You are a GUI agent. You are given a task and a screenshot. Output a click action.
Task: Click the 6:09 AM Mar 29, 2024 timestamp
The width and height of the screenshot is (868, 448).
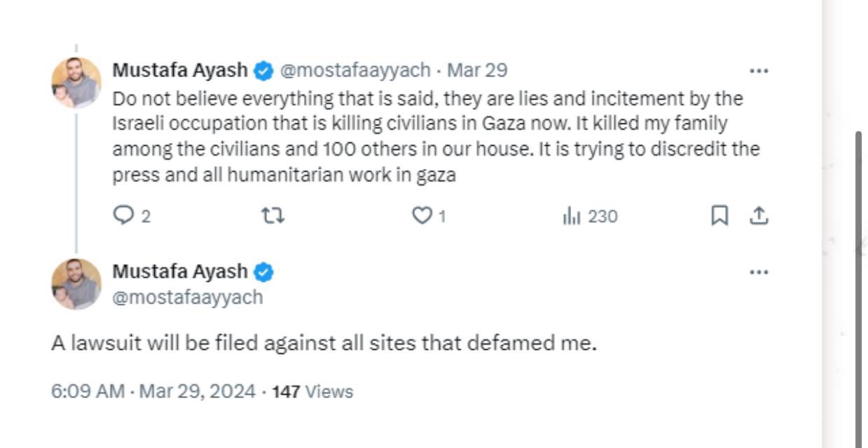tap(153, 391)
